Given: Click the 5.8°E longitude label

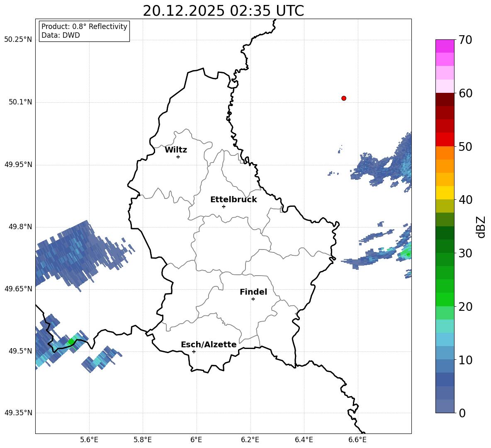Looking at the screenshot, I should click(x=143, y=440).
